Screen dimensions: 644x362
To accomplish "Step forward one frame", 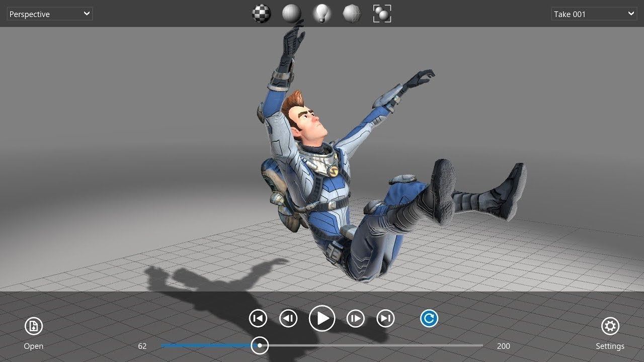I will click(355, 318).
